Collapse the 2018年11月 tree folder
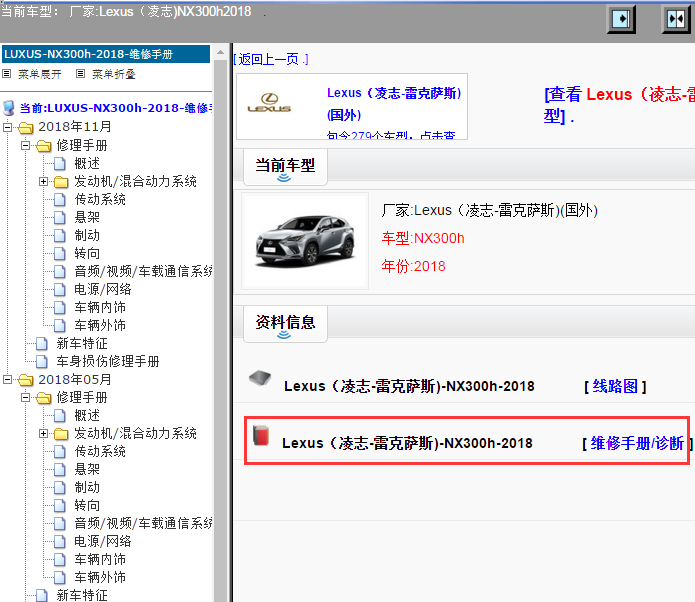This screenshot has width=695, height=602. pyautogui.click(x=7, y=127)
